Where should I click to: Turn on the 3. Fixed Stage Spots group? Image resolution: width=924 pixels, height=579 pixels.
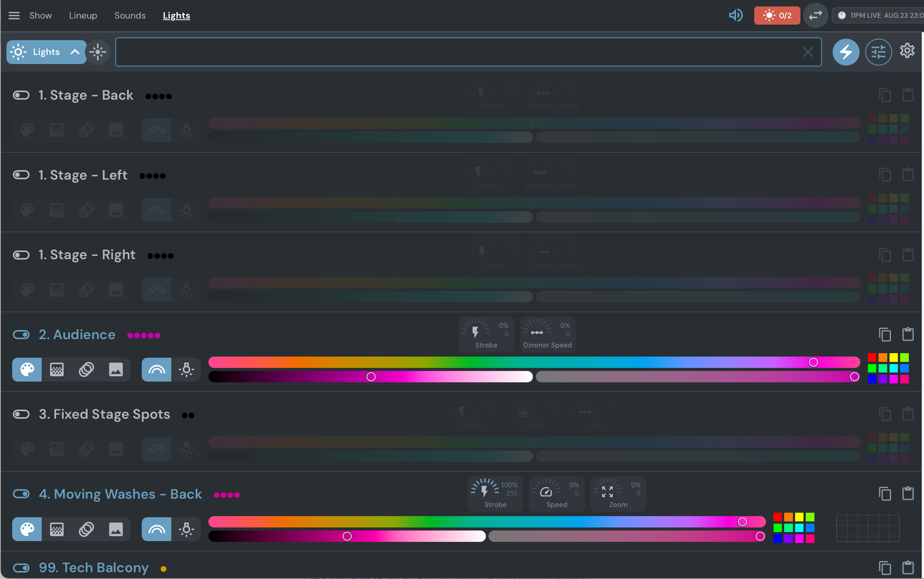21,414
